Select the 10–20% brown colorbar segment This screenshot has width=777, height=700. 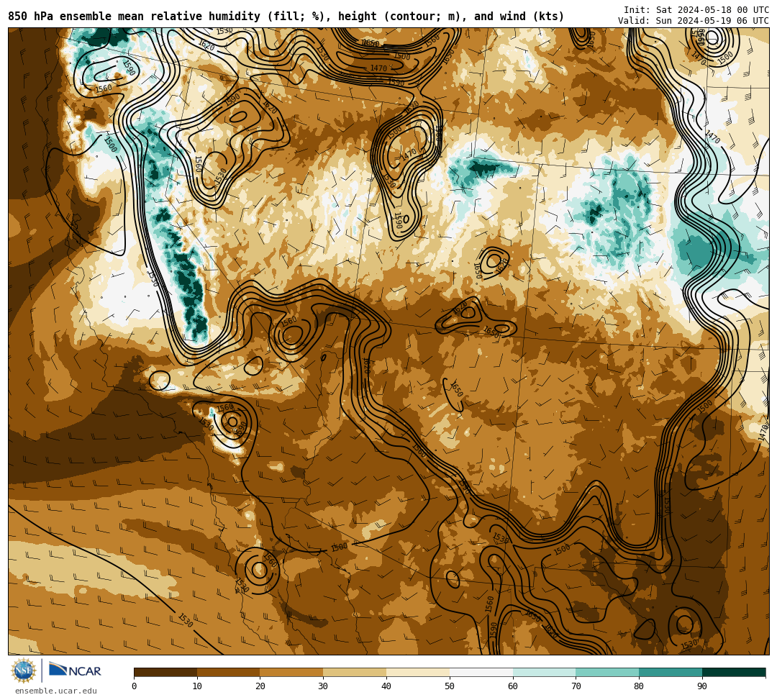pos(229,672)
